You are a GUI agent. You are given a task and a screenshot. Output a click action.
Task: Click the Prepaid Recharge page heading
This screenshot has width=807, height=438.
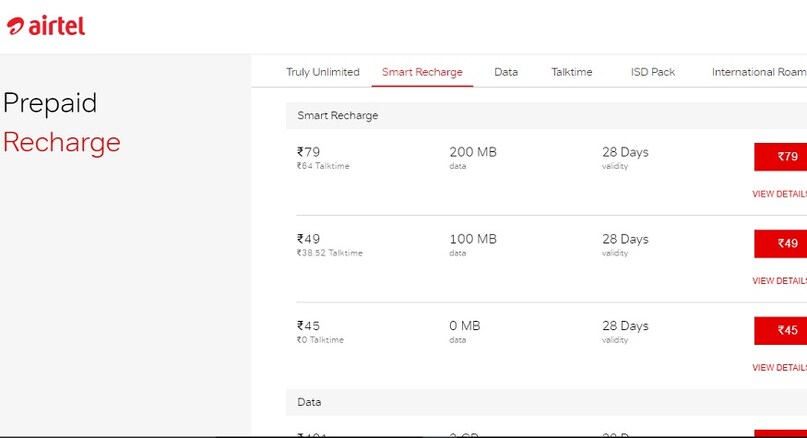[61, 123]
